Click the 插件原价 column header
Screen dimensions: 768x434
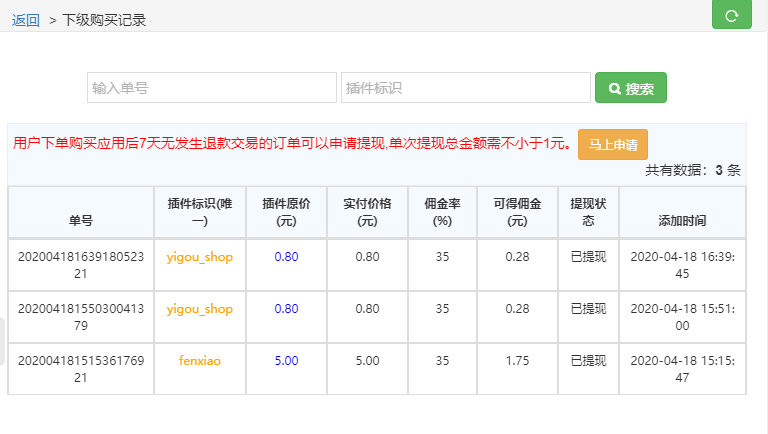point(286,212)
